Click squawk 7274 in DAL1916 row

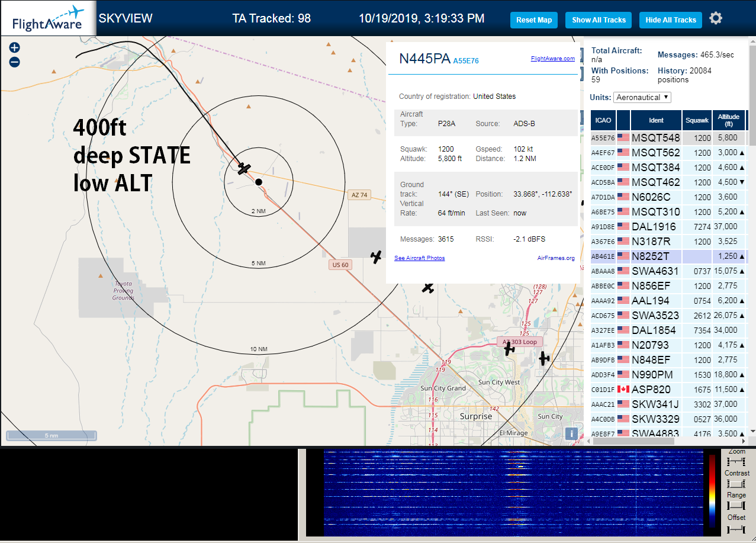pyautogui.click(x=702, y=226)
